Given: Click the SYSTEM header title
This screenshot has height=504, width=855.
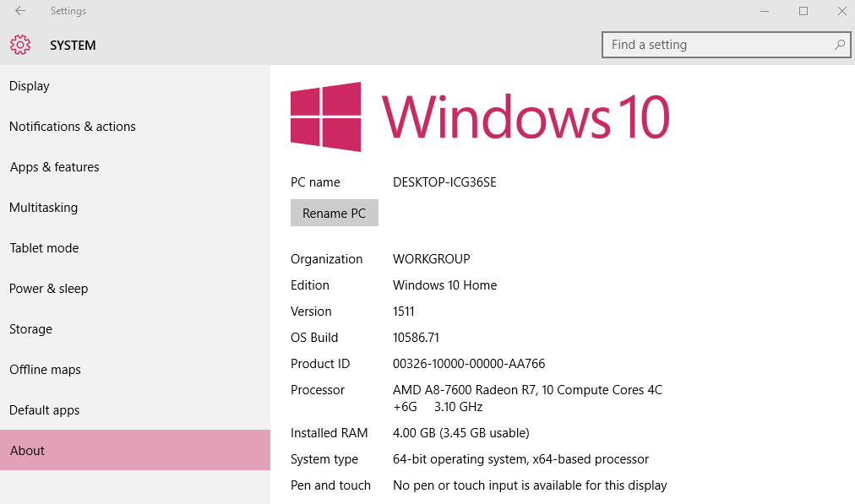Looking at the screenshot, I should pos(73,46).
